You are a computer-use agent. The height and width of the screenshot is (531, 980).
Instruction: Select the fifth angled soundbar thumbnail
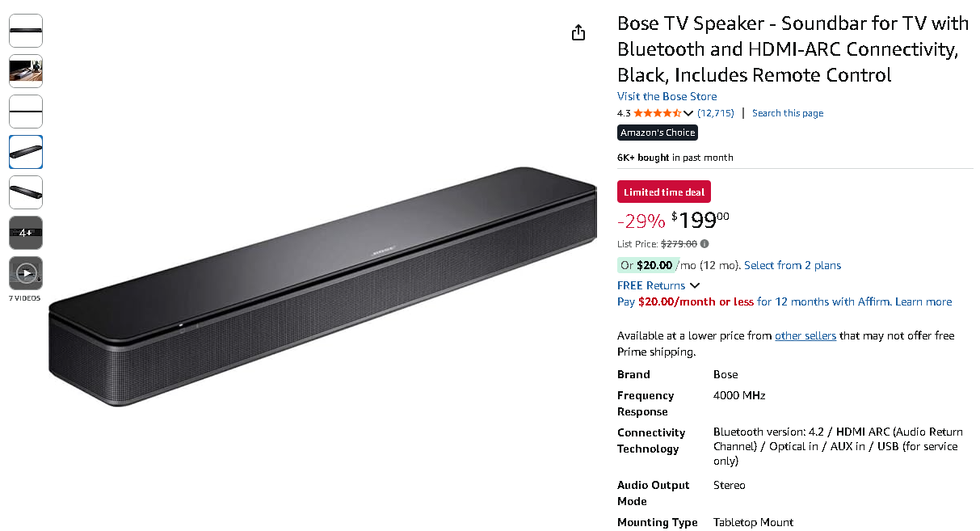tap(26, 192)
